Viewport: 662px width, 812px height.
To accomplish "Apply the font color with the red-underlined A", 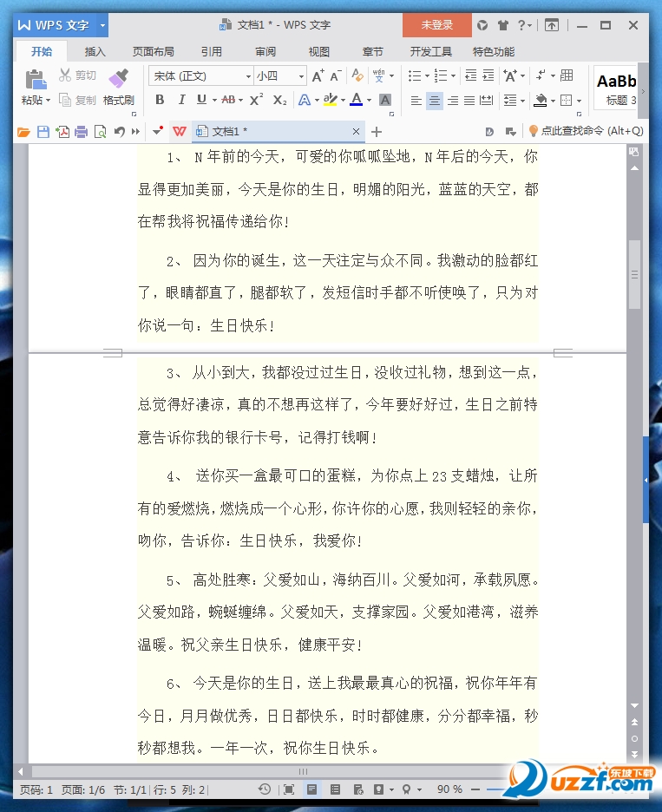I will tap(357, 100).
